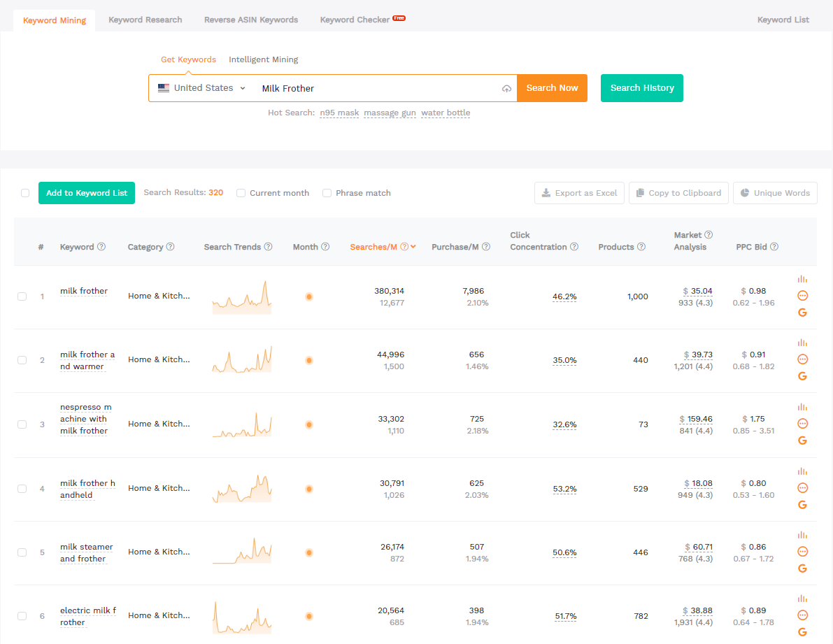Viewport: 833px width, 644px height.
Task: Open bar chart icon for electric milk frother
Action: (802, 599)
